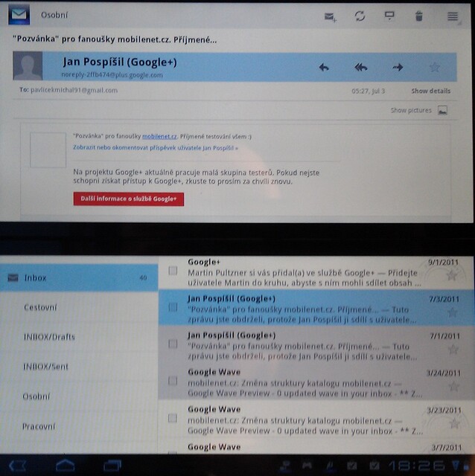Tap the system clock showing 18:26
The width and height of the screenshot is (475, 476).
418,466
